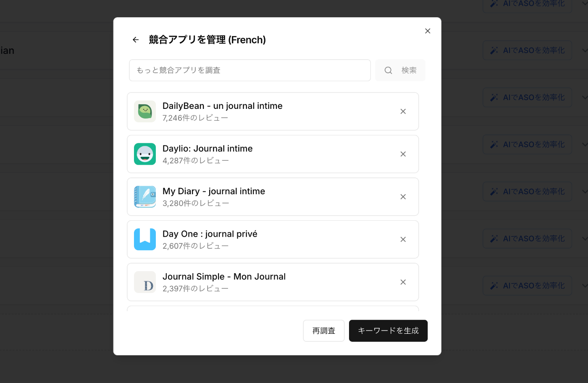This screenshot has height=383, width=588.
Task: Expand the bottom right-edge chevron
Action: point(585,285)
